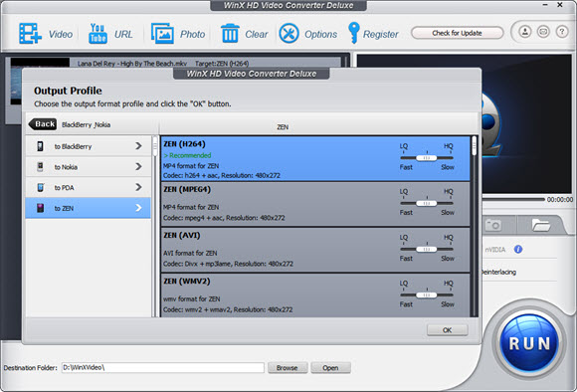Click the Deinterlacing option label

[x=499, y=272]
